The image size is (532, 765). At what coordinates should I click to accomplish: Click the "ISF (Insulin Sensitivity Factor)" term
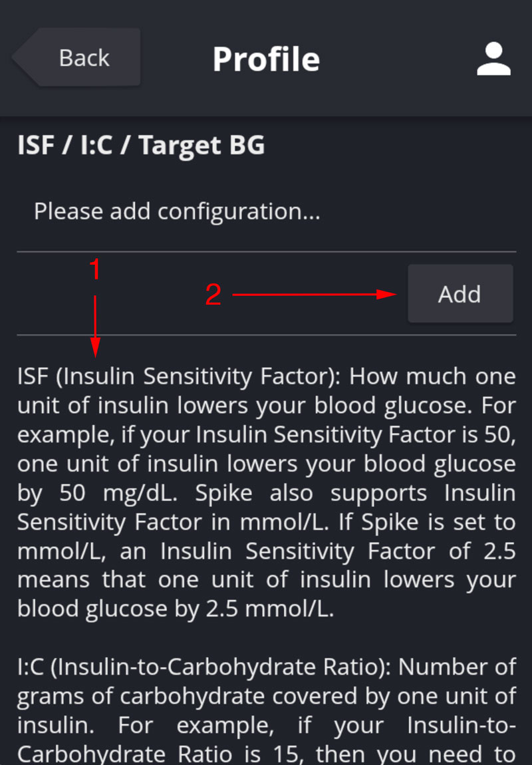pos(178,377)
